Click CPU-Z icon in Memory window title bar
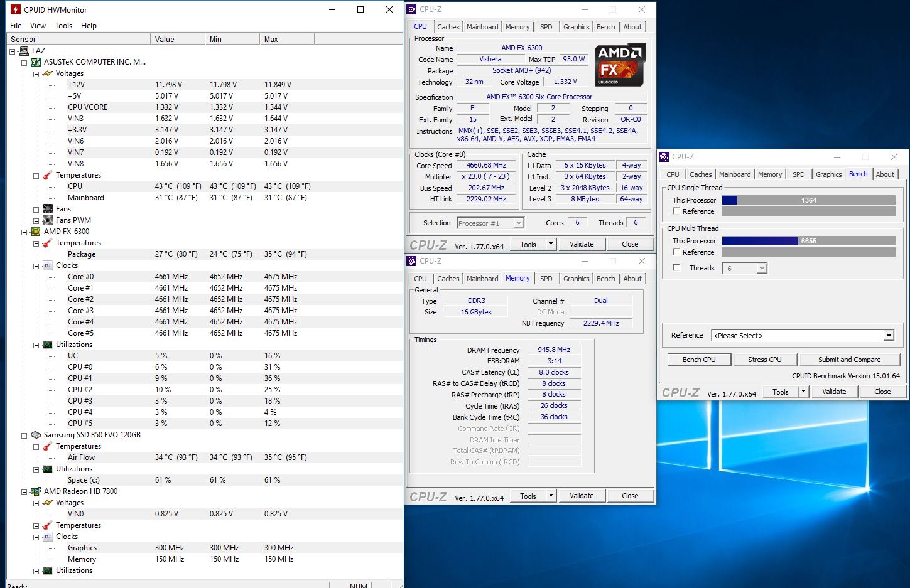Screen dimensions: 910x588 (411, 261)
